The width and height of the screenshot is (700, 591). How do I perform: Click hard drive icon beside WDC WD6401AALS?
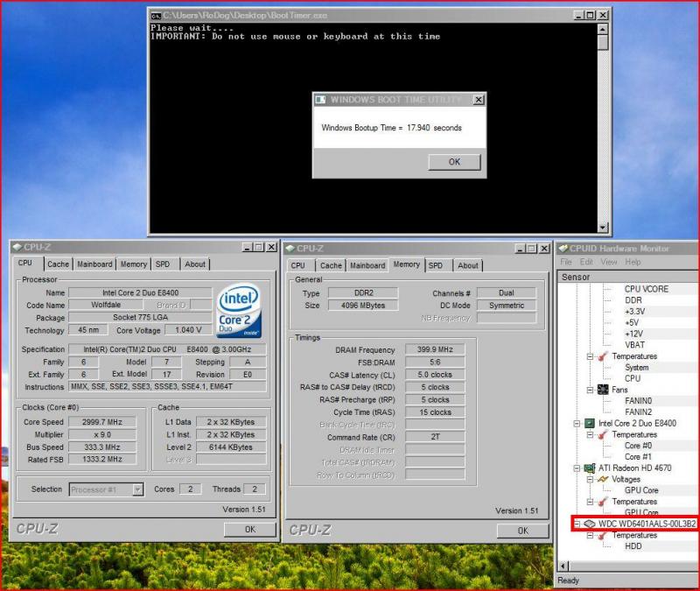[589, 524]
